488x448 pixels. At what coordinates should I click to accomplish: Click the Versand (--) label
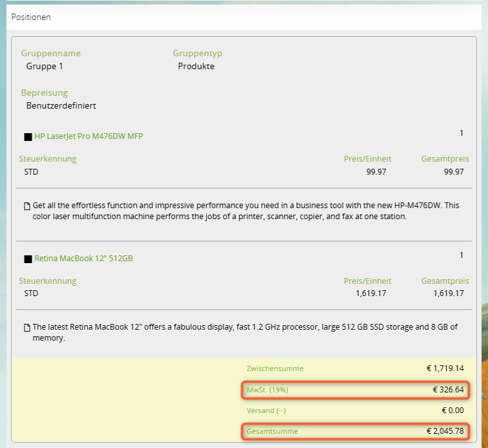266,411
